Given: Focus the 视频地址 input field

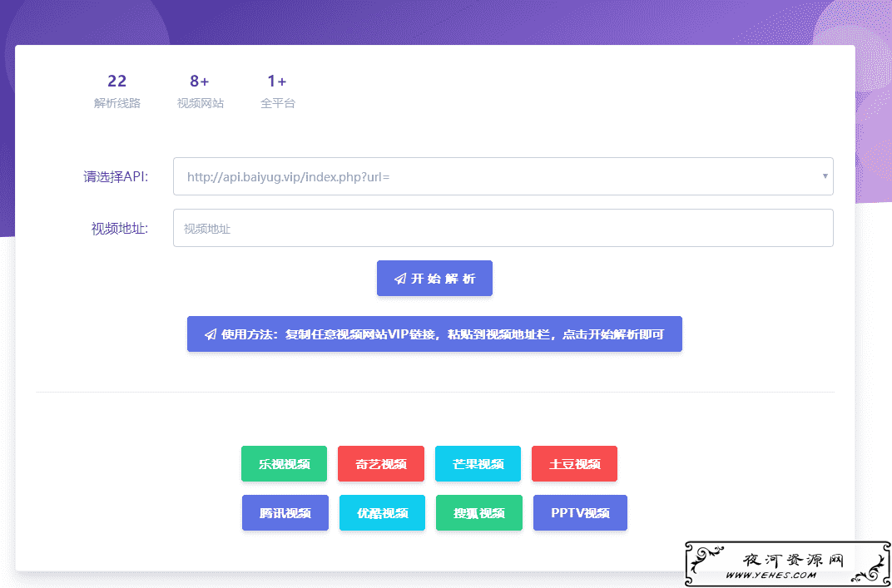Looking at the screenshot, I should coord(503,228).
